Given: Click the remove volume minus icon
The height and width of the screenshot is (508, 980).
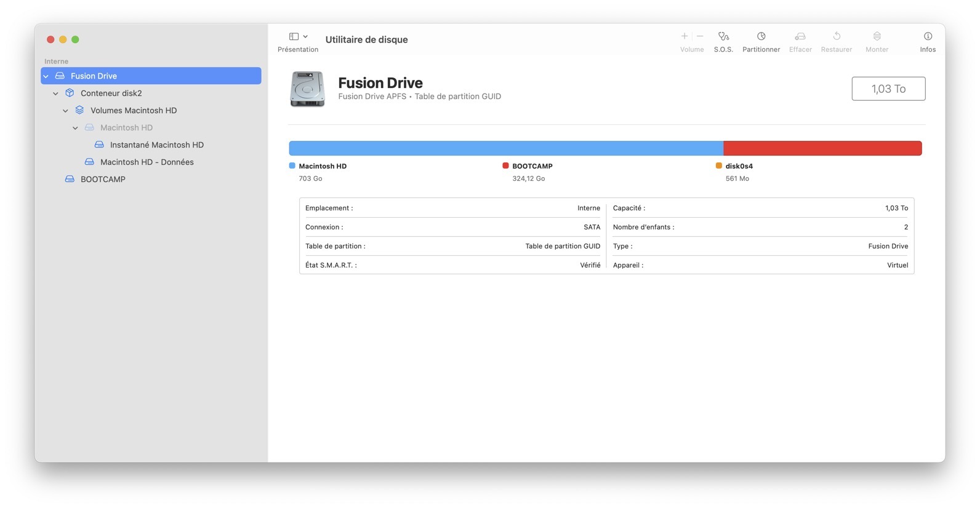Looking at the screenshot, I should click(700, 36).
